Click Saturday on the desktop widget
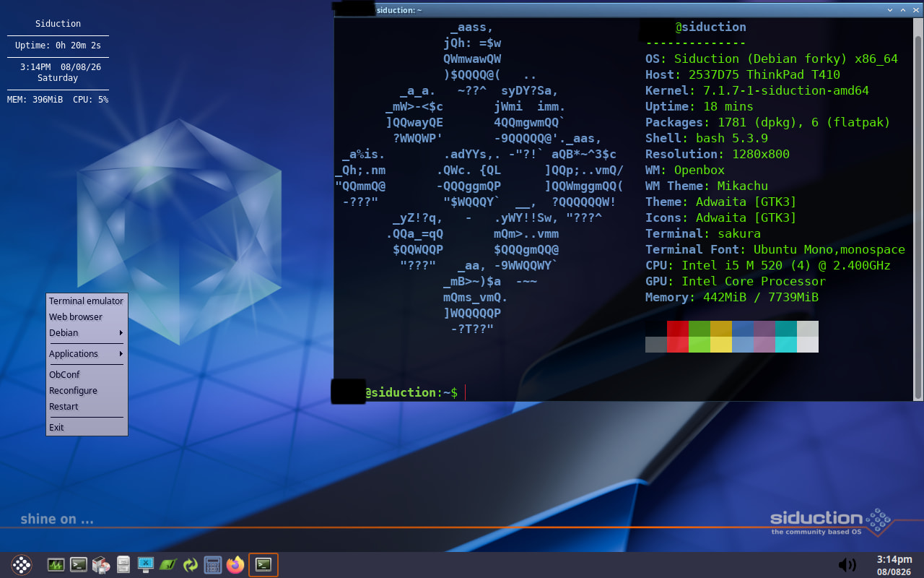Viewport: 924px width, 578px height. coord(58,78)
